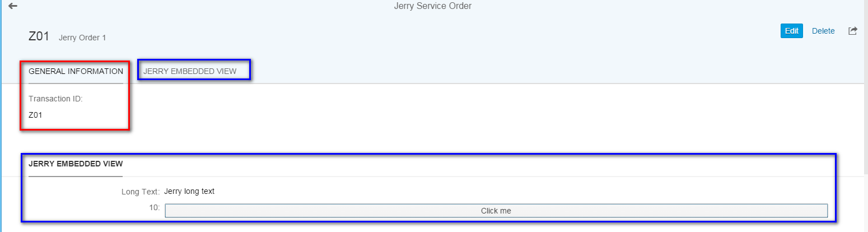Screen dimensions: 868x232
Task: Click the General Information tab underline
Action: point(76,83)
